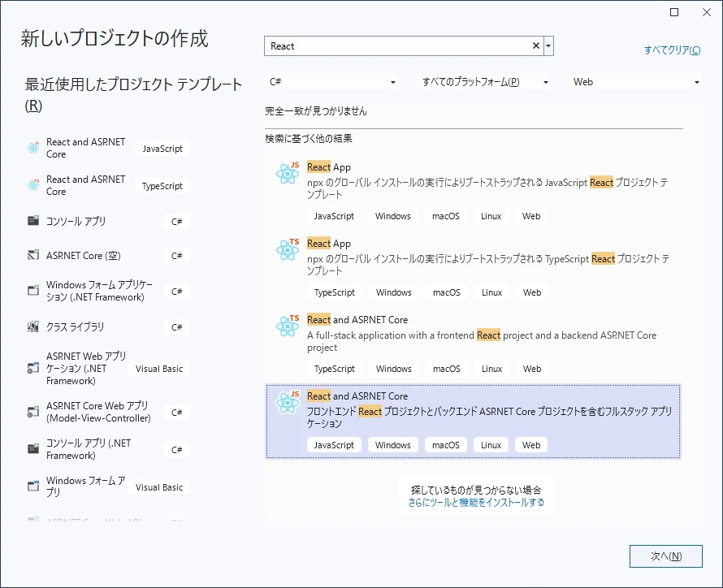Open the Web project type filter dropdown
This screenshot has height=588, width=723.
tap(636, 82)
